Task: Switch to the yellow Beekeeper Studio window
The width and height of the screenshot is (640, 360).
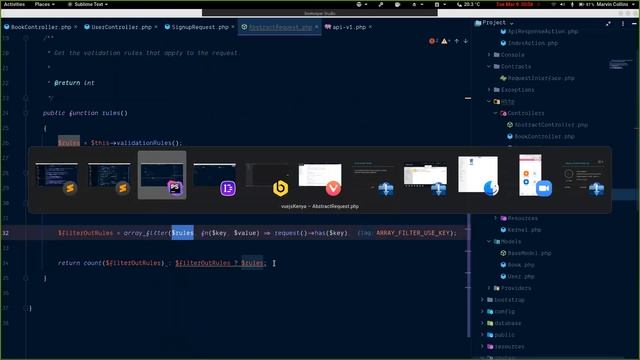Action: pos(267,176)
